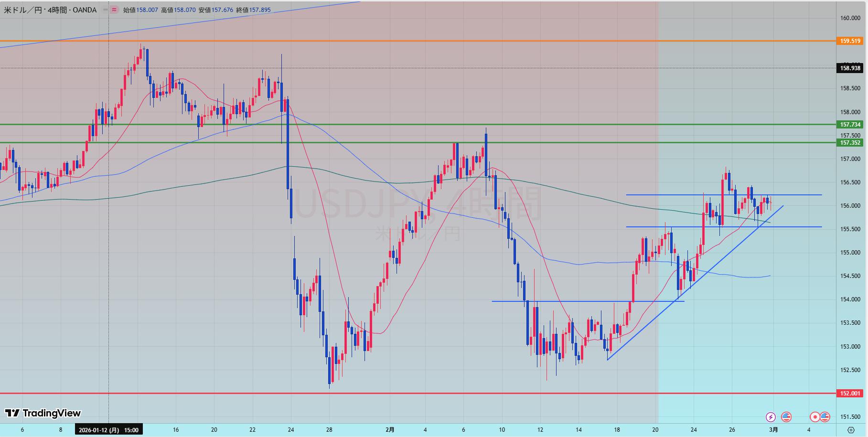Click the 2月 label on time axis
Screen dimensions: 868x437
(390, 430)
